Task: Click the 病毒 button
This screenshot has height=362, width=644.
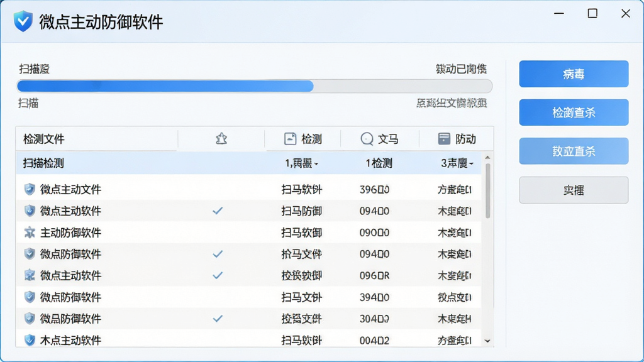Action: 574,74
